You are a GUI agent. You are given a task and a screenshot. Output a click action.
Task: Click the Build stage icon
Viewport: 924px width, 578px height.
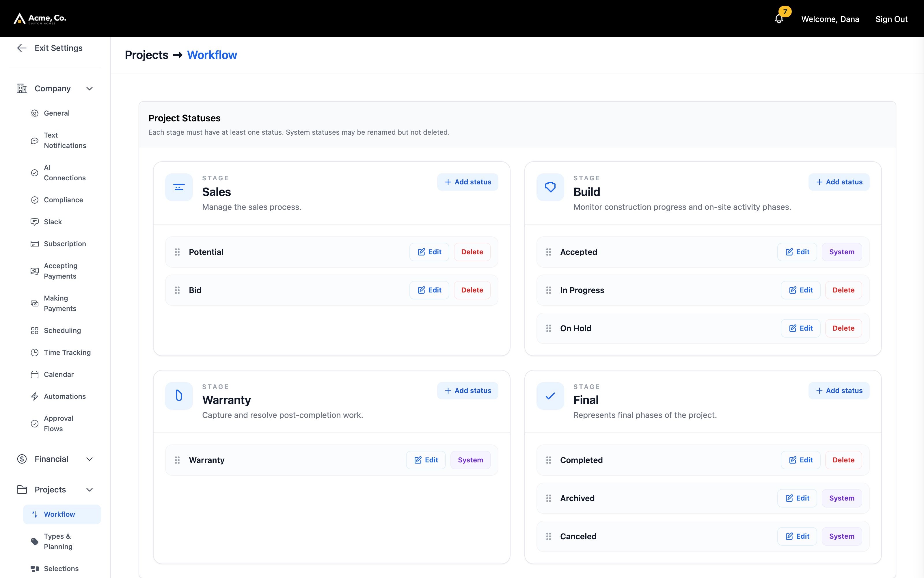tap(550, 187)
